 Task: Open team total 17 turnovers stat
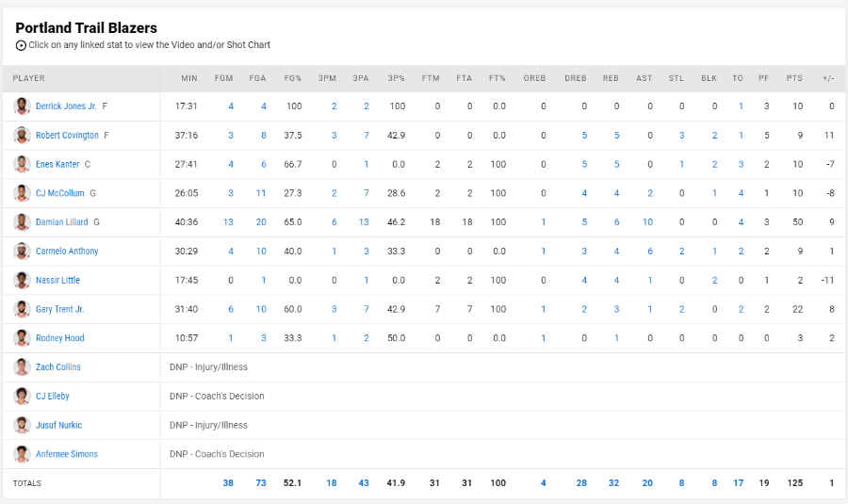pos(738,483)
